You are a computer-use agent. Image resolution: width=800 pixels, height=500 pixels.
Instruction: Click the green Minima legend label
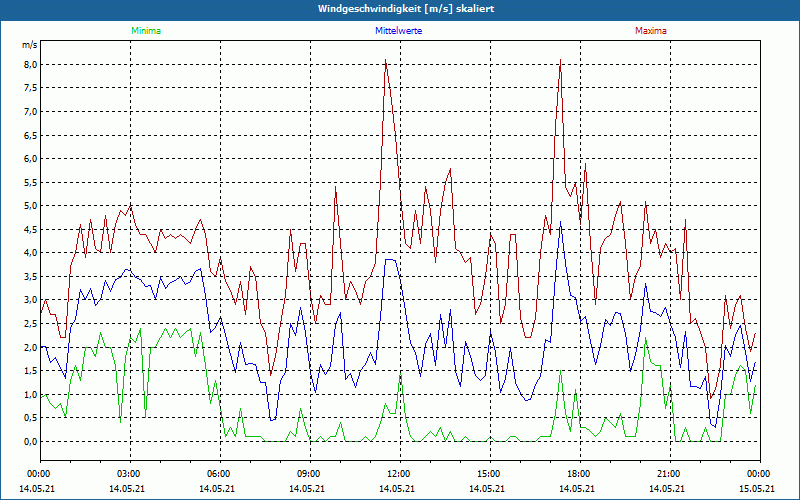(146, 31)
